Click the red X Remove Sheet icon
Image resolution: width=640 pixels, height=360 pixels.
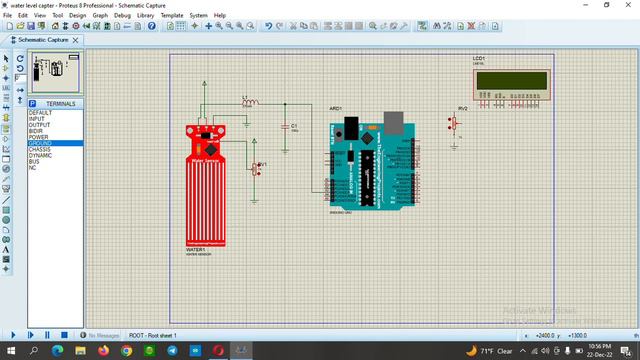[x=471, y=26]
